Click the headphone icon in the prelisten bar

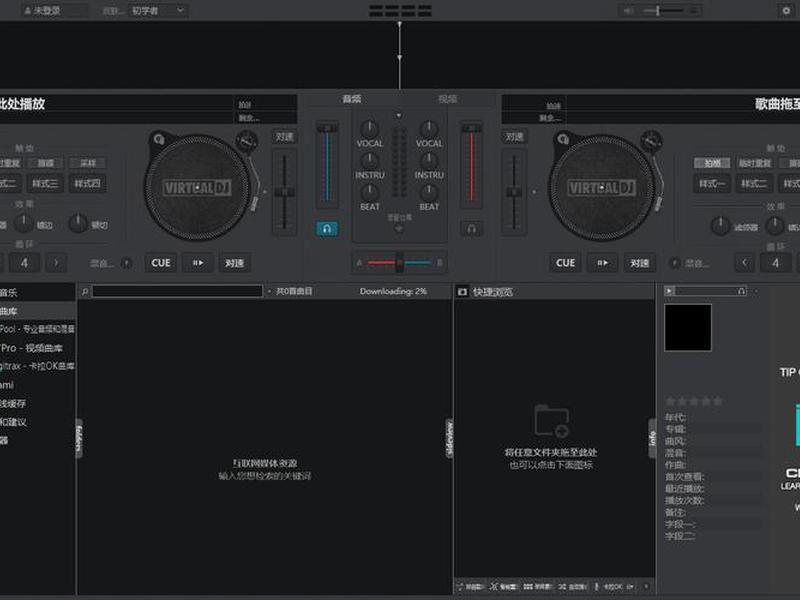[x=741, y=291]
